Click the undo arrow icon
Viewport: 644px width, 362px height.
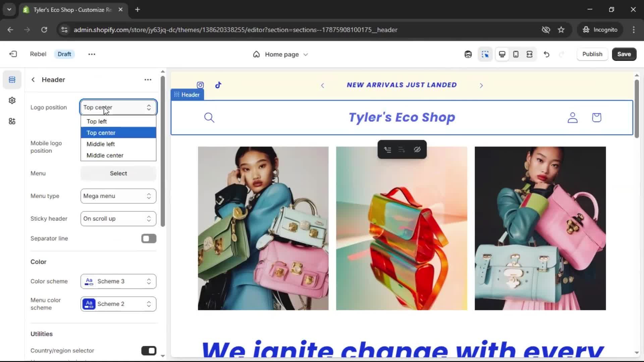click(546, 54)
